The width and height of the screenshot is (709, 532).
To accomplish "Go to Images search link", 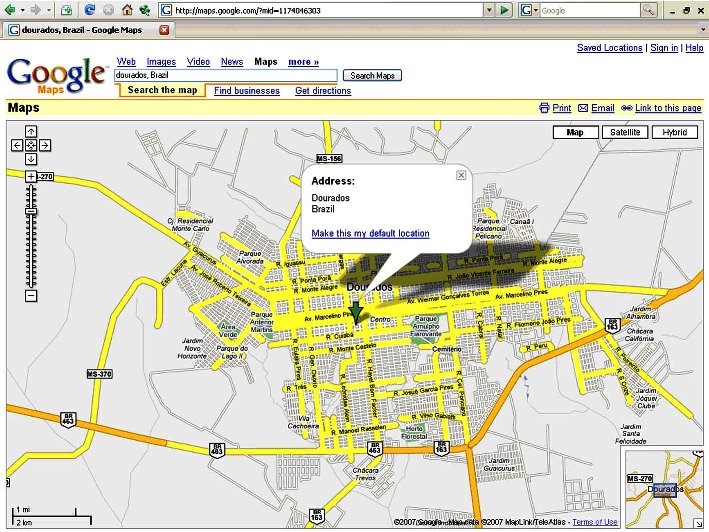I will 161,61.
